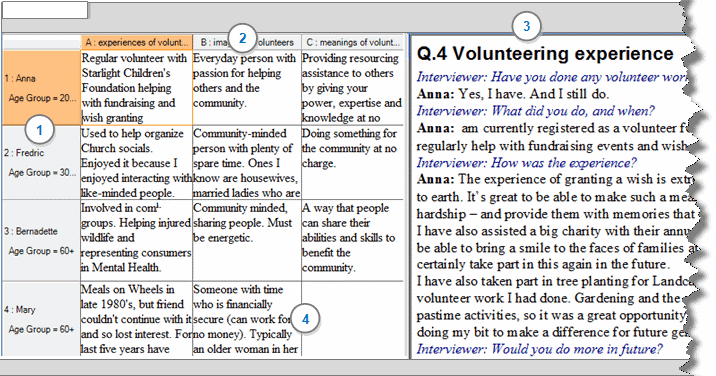This screenshot has height=376, width=716.
Task: Click the Q.4 Volunteering experience heading
Action: tap(545, 53)
